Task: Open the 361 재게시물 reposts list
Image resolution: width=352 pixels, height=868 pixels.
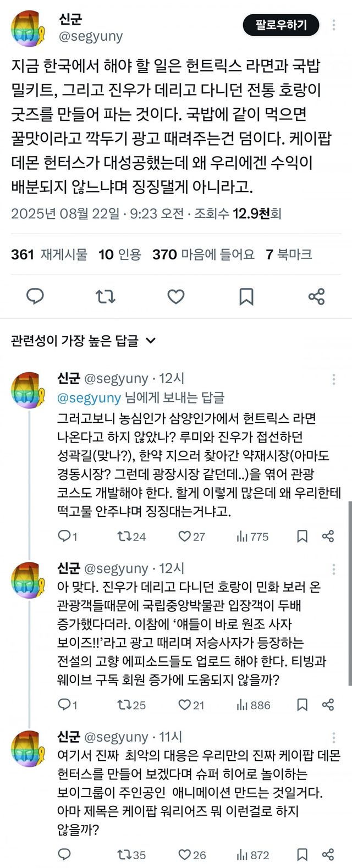Action: (x=49, y=254)
